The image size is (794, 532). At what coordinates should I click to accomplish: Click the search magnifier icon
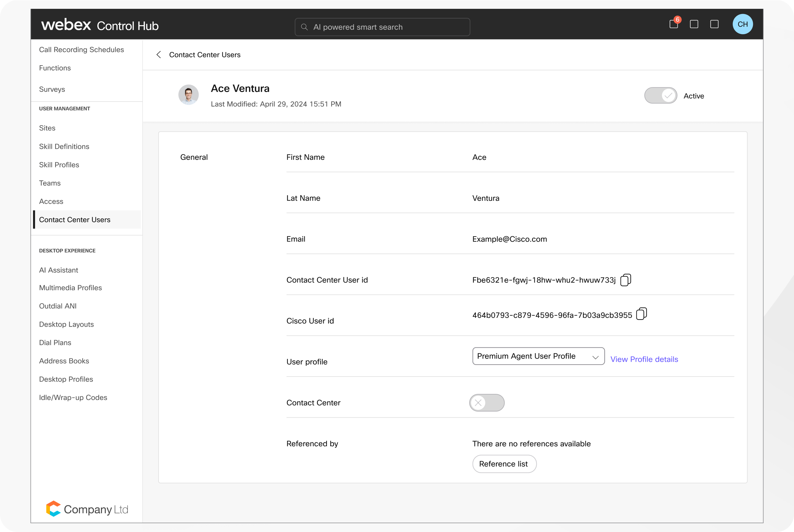[304, 27]
